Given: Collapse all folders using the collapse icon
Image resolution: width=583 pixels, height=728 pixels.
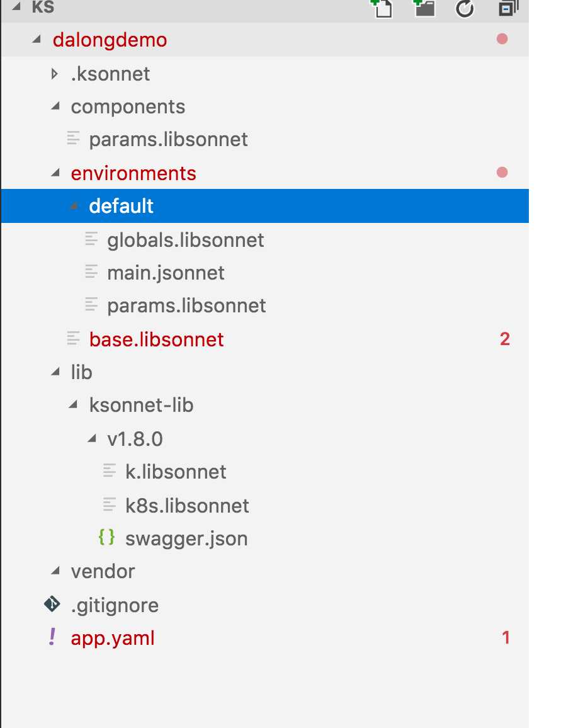Looking at the screenshot, I should (508, 8).
